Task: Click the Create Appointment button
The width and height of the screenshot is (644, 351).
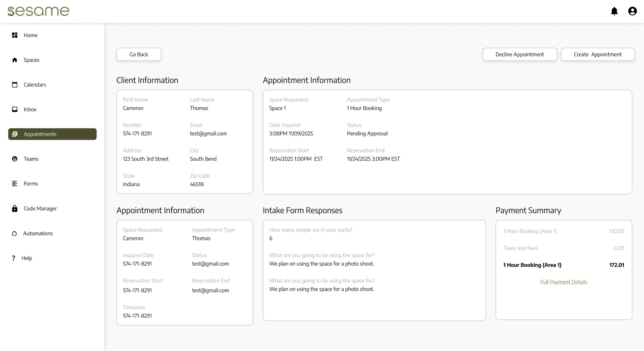Action: (x=597, y=54)
